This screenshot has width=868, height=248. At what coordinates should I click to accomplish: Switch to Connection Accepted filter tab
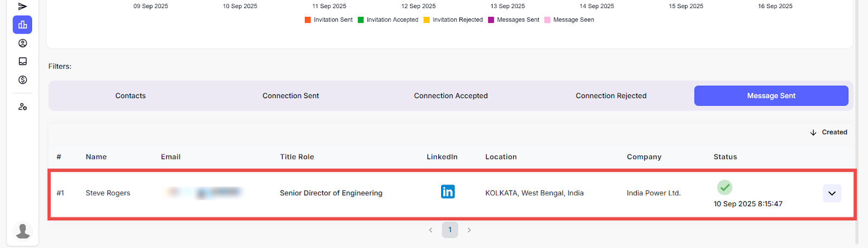coord(451,96)
